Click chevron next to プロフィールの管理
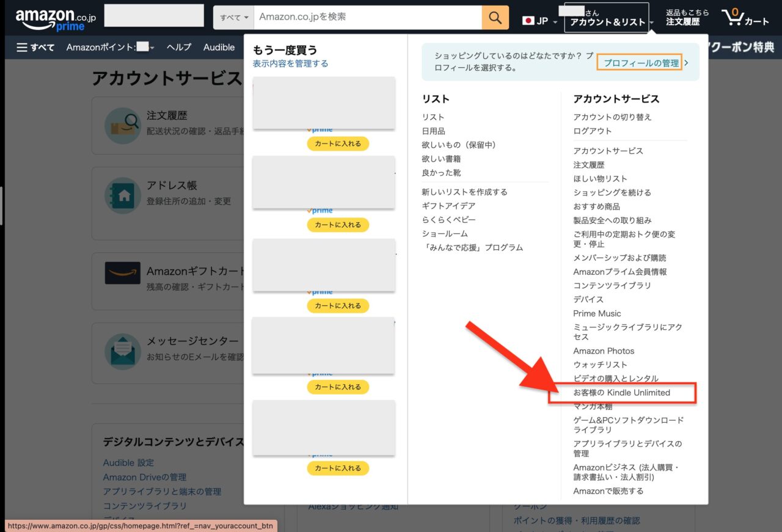This screenshot has width=782, height=532. (687, 62)
